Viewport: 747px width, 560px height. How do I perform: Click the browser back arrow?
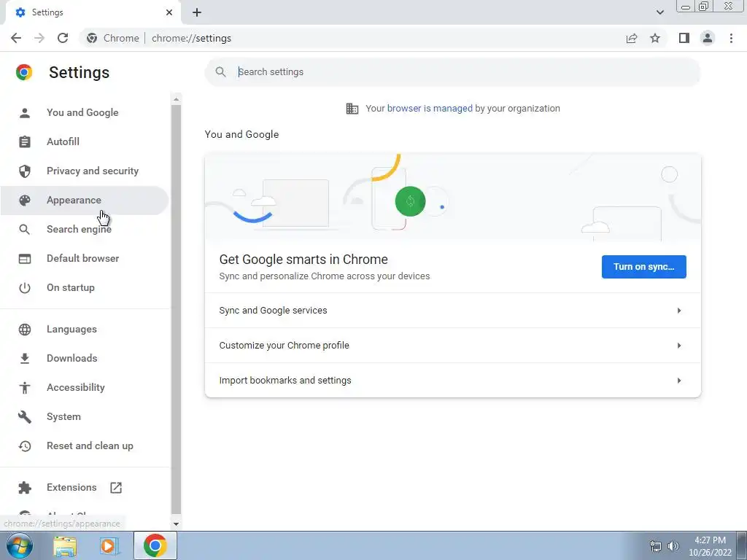pyautogui.click(x=16, y=38)
